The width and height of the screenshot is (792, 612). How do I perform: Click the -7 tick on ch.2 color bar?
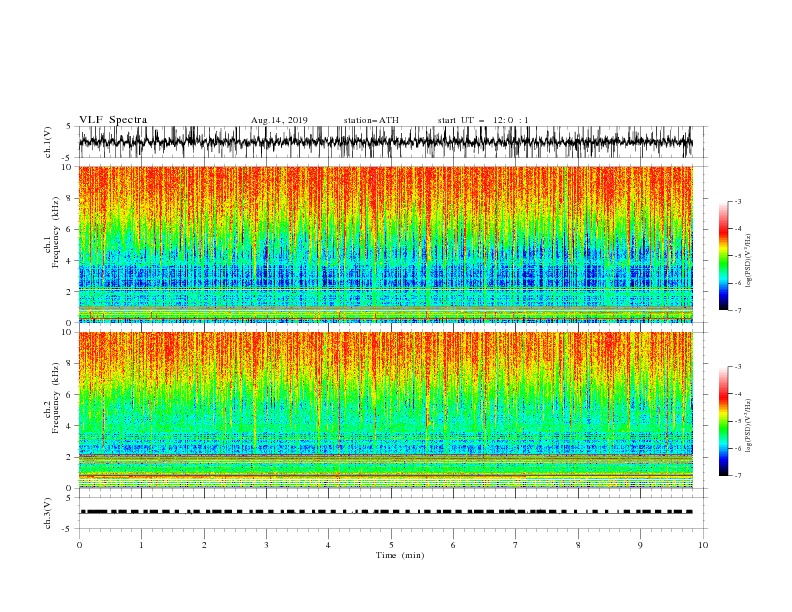pos(737,476)
